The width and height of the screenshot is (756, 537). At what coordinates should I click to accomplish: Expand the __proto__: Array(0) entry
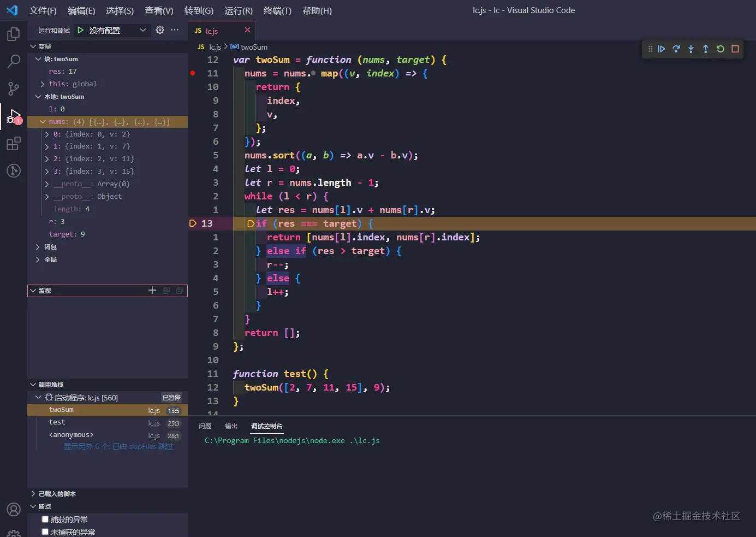tap(47, 184)
